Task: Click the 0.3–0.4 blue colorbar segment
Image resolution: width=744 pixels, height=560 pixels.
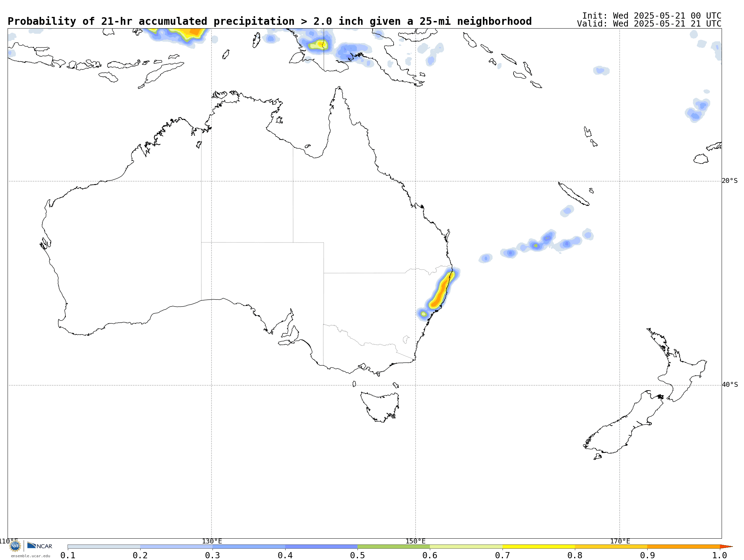Action: click(x=249, y=547)
